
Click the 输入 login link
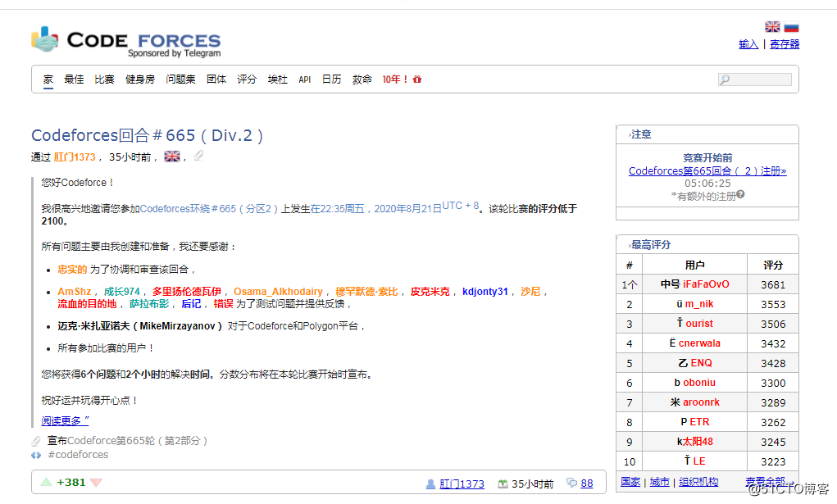[x=748, y=44]
